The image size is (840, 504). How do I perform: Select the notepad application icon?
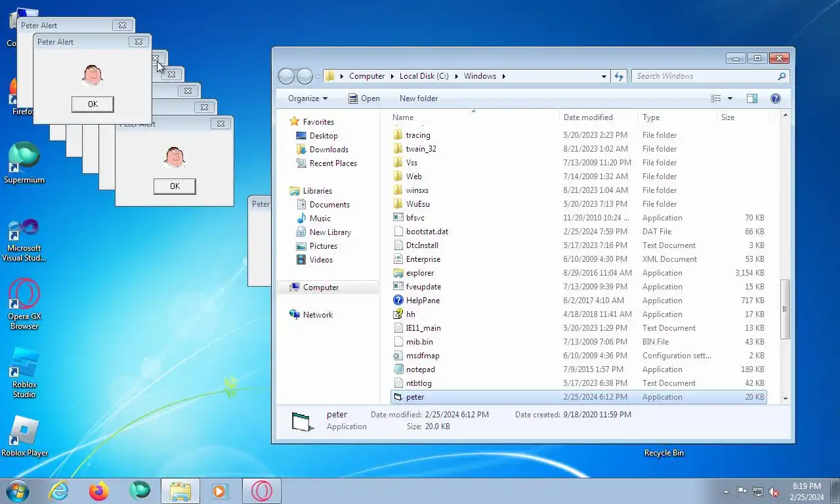(x=398, y=369)
